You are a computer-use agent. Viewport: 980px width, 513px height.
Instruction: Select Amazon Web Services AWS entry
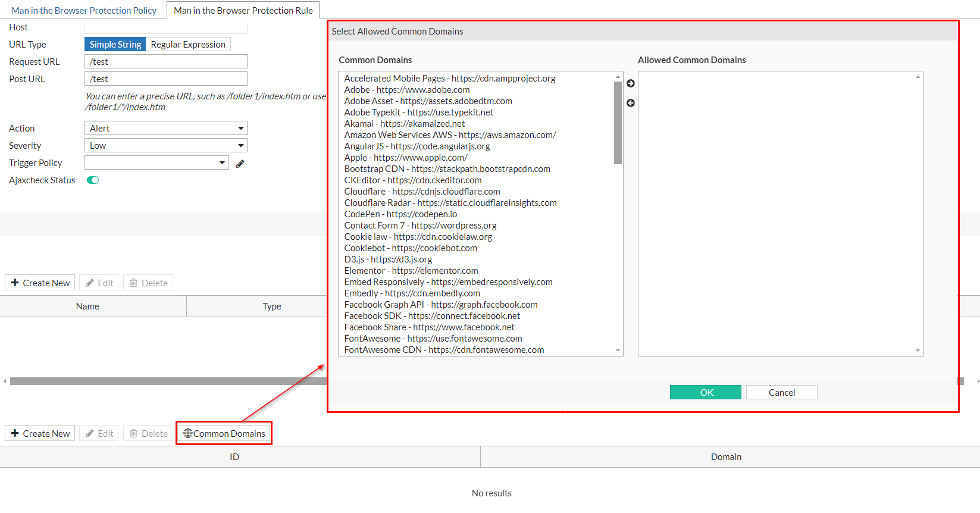450,135
